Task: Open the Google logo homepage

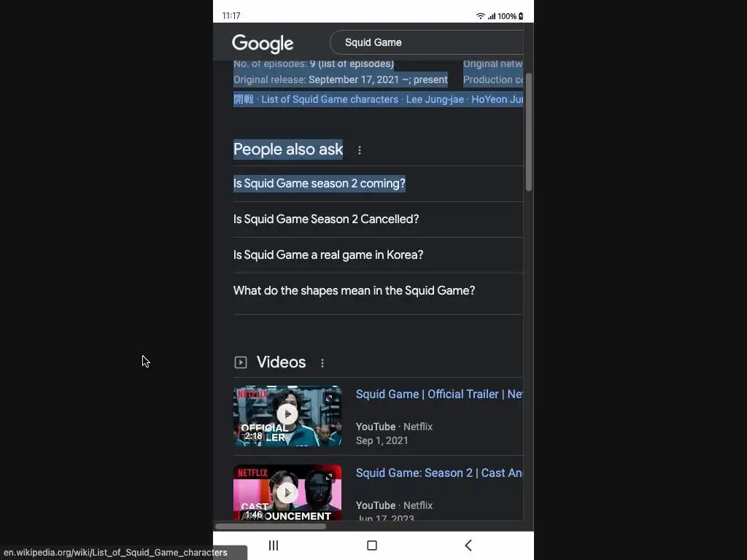Action: pyautogui.click(x=263, y=43)
